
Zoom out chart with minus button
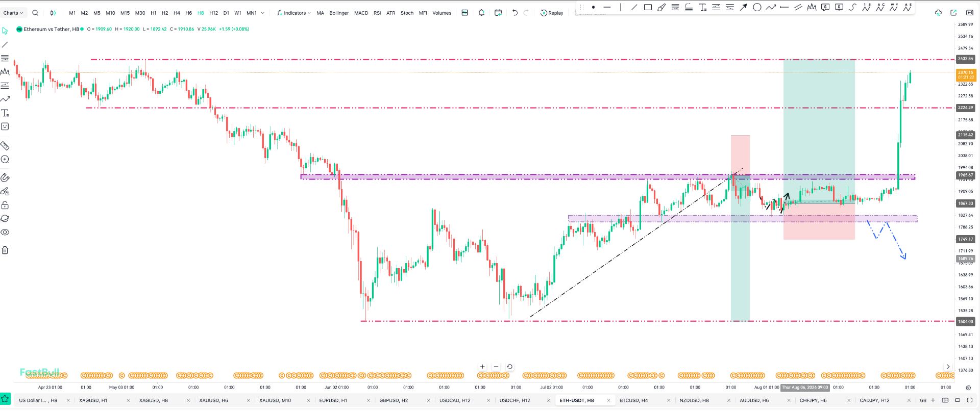(496, 367)
